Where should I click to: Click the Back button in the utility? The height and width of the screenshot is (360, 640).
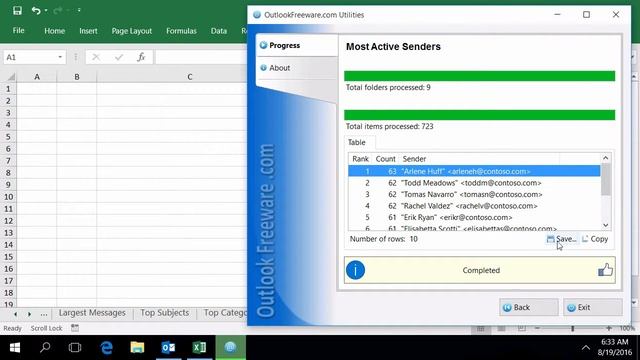[x=529, y=307]
